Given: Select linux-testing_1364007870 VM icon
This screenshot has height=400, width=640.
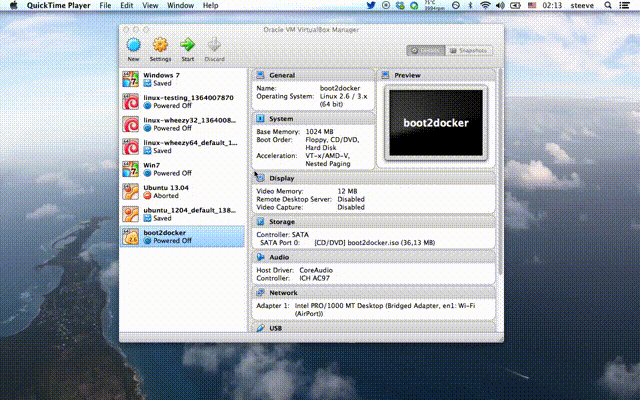Looking at the screenshot, I should tap(131, 102).
